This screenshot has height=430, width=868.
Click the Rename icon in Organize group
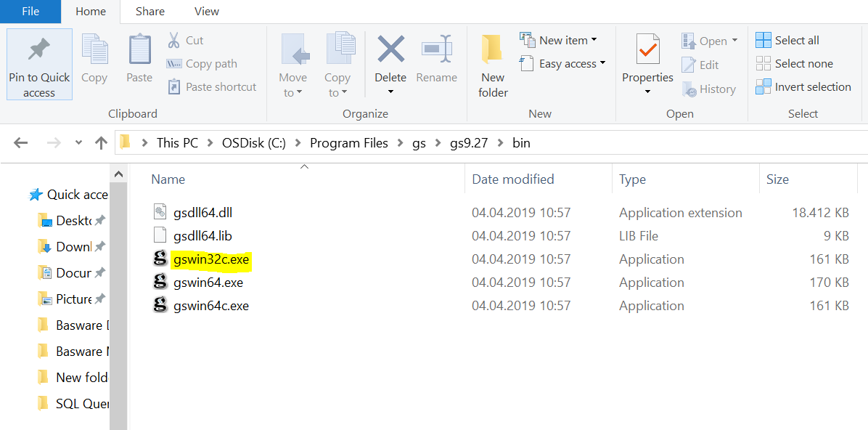tap(437, 50)
